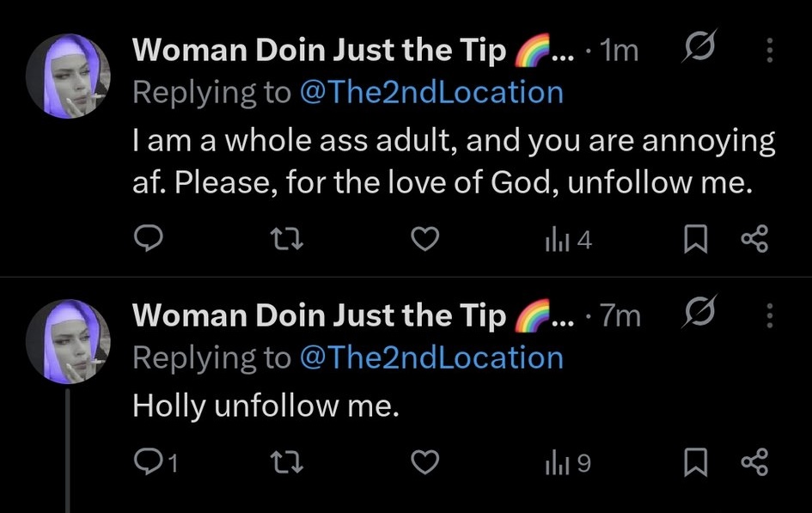Click the '7m' timestamp to open the tweet
812x513 pixels.
(620, 315)
